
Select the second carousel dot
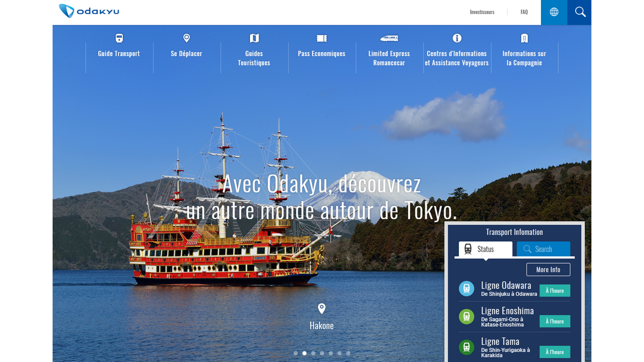(304, 353)
